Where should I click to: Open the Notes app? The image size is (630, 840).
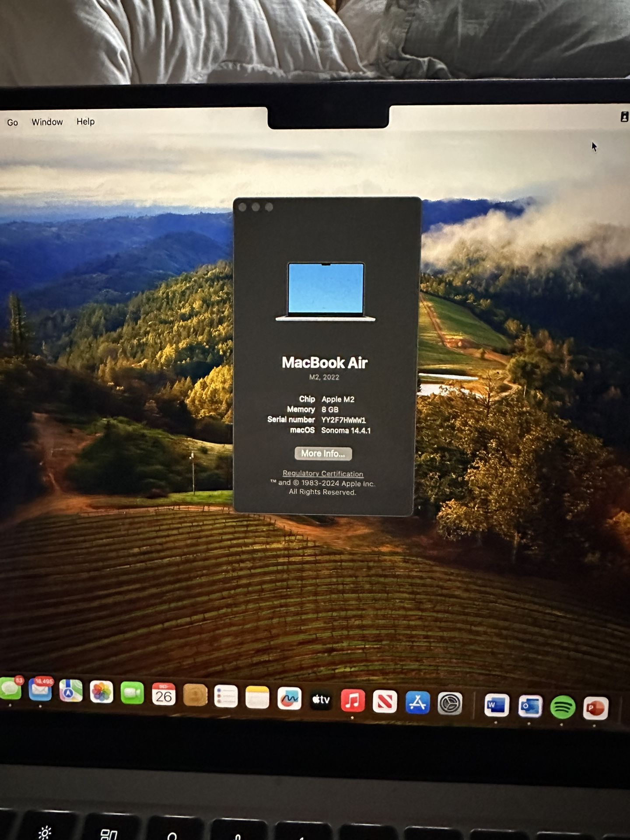tap(257, 697)
